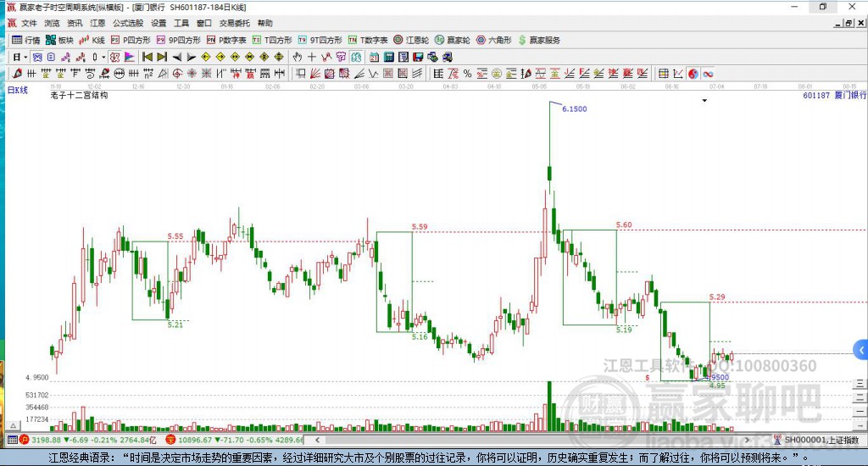Open the 六角形 hexagon chart tool
Image resolution: width=868 pixels, height=466 pixels.
(493, 40)
